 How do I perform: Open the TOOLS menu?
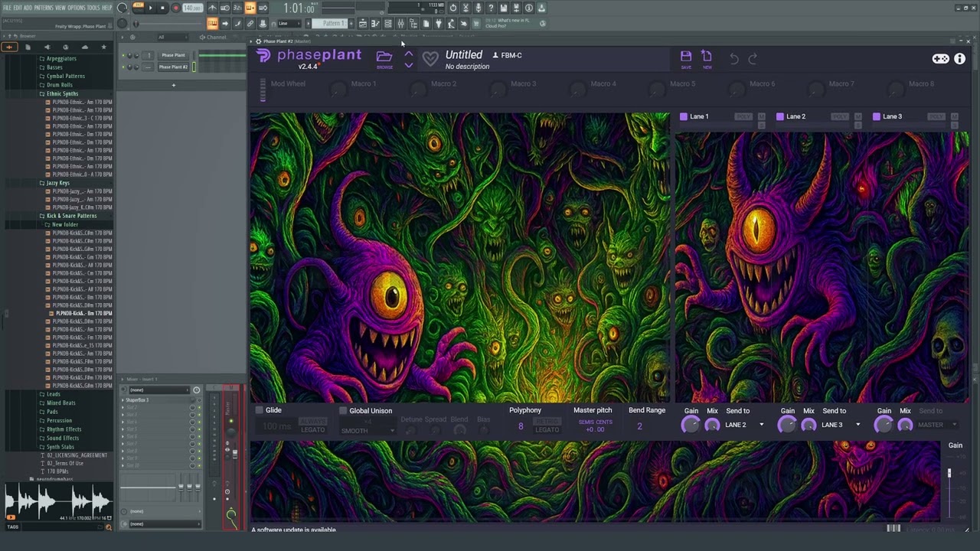pyautogui.click(x=93, y=8)
